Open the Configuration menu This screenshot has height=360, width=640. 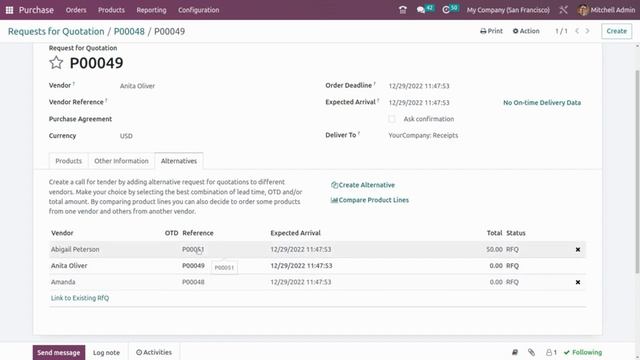pos(198,10)
